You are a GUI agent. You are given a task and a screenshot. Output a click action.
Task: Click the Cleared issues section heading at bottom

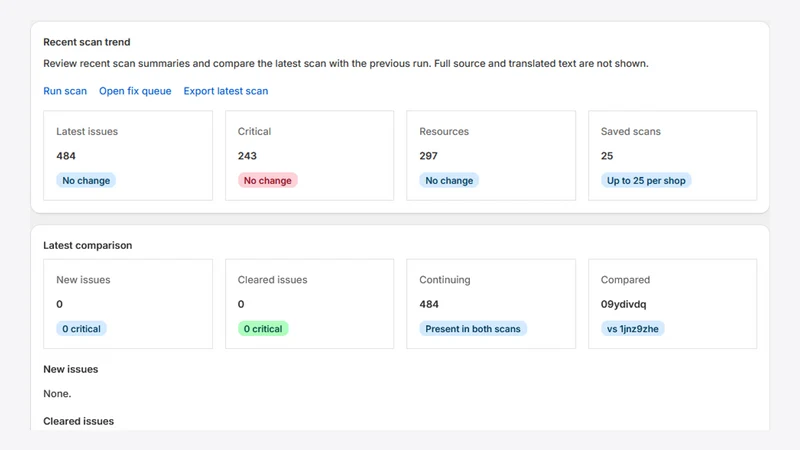[79, 421]
